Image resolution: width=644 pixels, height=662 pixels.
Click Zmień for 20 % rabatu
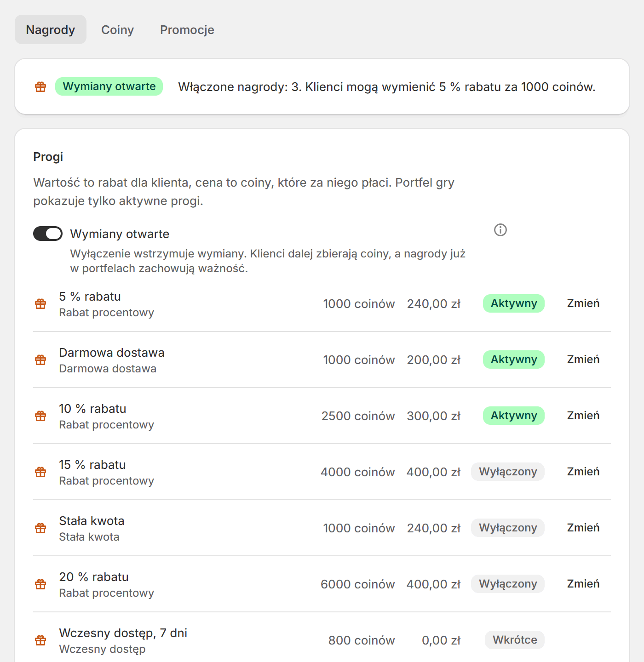point(583,584)
